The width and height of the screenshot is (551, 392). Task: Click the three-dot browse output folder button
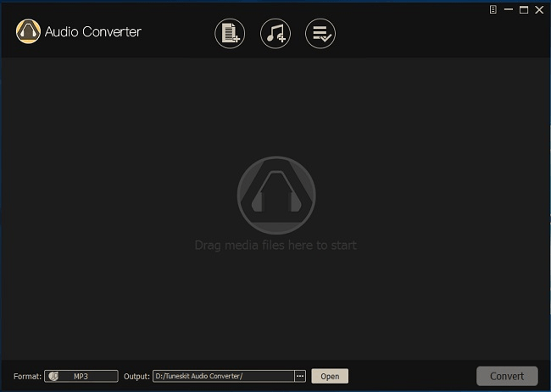coord(299,376)
